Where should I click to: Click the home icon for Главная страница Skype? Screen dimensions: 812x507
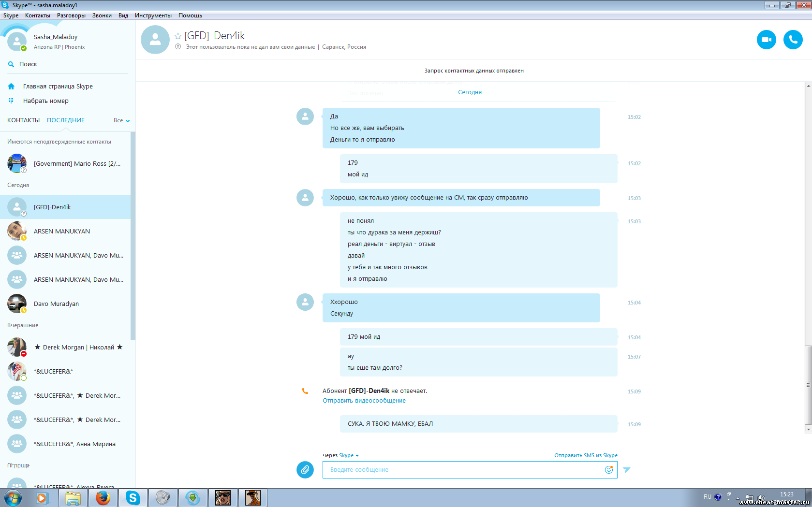pos(11,87)
